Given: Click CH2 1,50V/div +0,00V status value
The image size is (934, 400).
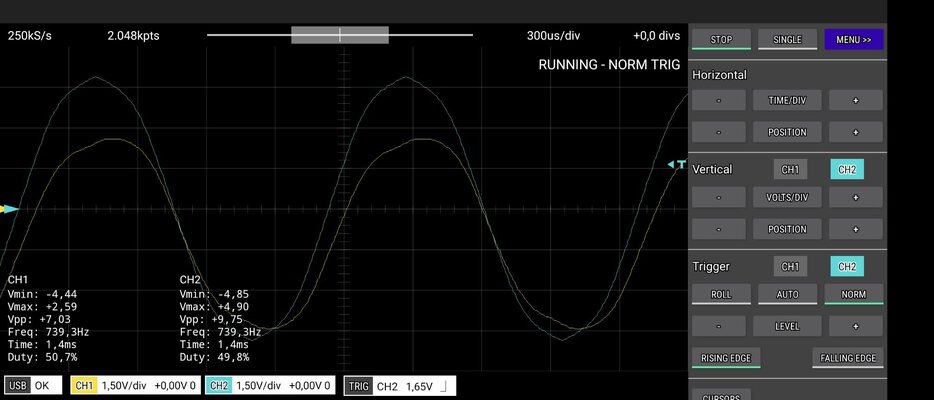Looking at the screenshot, I should coord(284,386).
